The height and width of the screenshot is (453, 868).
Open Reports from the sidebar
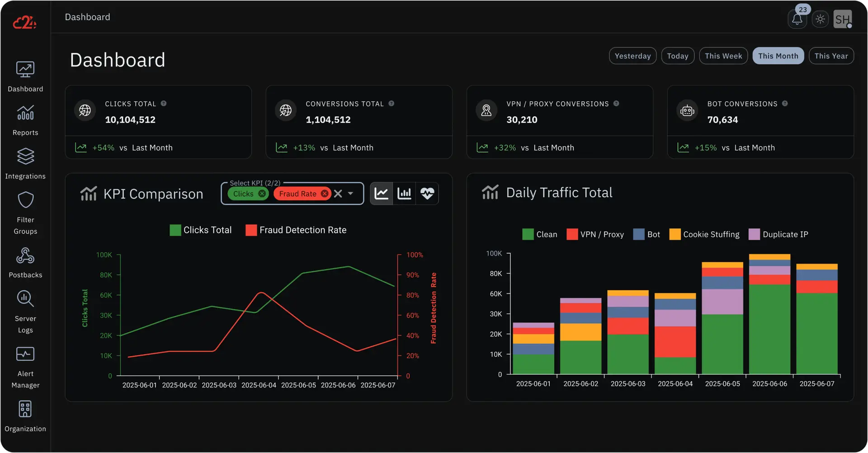coord(25,120)
